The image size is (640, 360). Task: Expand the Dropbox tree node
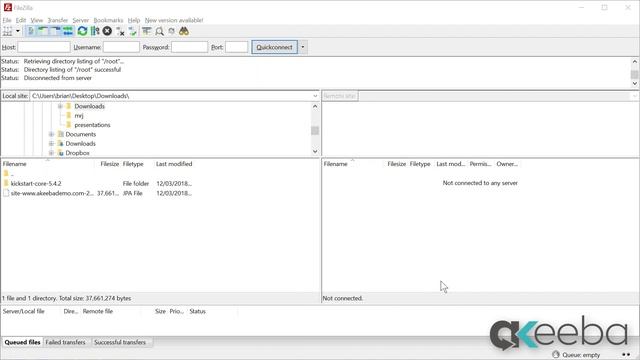pyautogui.click(x=51, y=153)
